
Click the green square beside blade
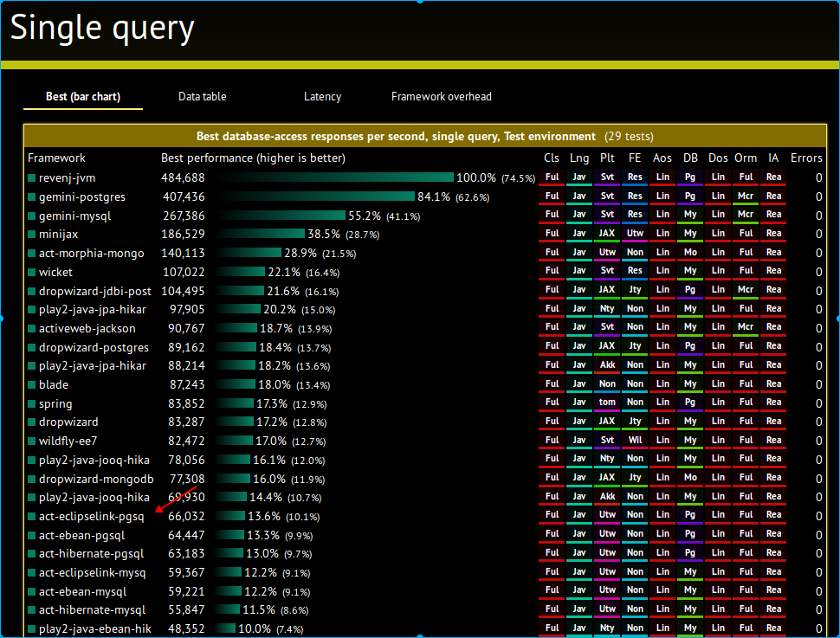point(31,384)
